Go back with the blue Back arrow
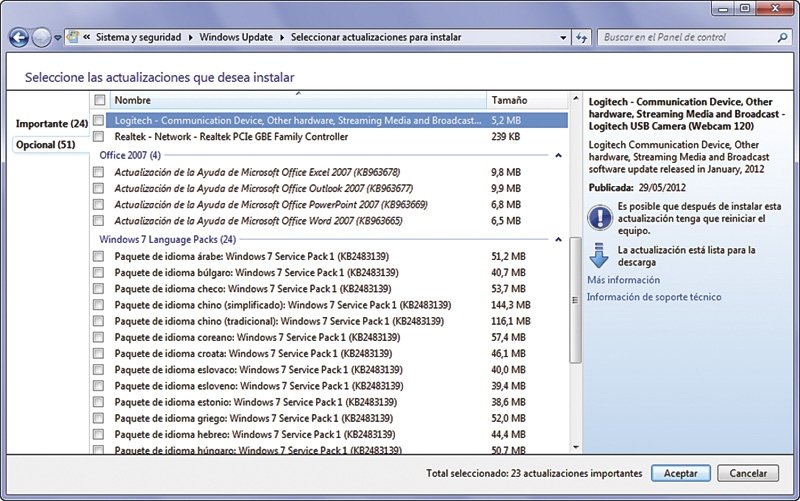Viewport: 800px width, 501px height. pos(19,37)
